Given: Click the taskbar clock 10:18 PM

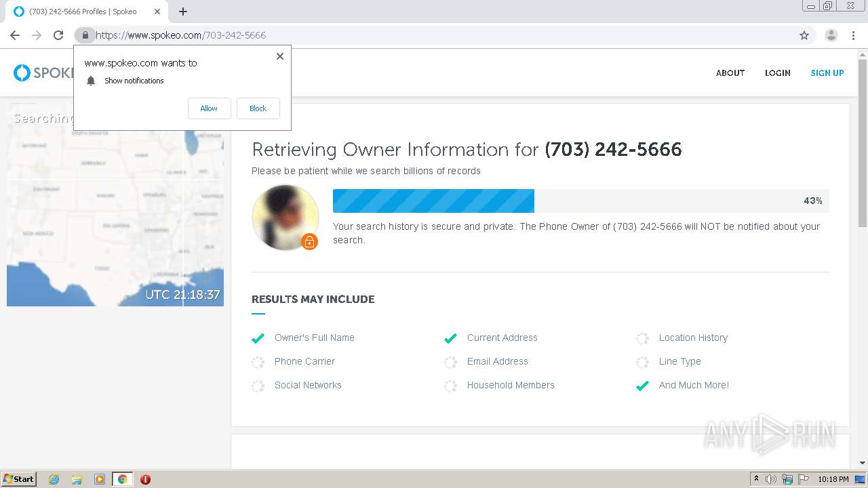Looking at the screenshot, I should [833, 479].
